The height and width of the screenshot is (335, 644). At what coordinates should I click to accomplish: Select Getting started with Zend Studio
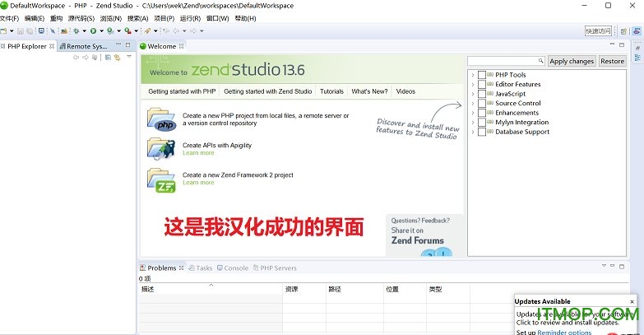[x=268, y=91]
